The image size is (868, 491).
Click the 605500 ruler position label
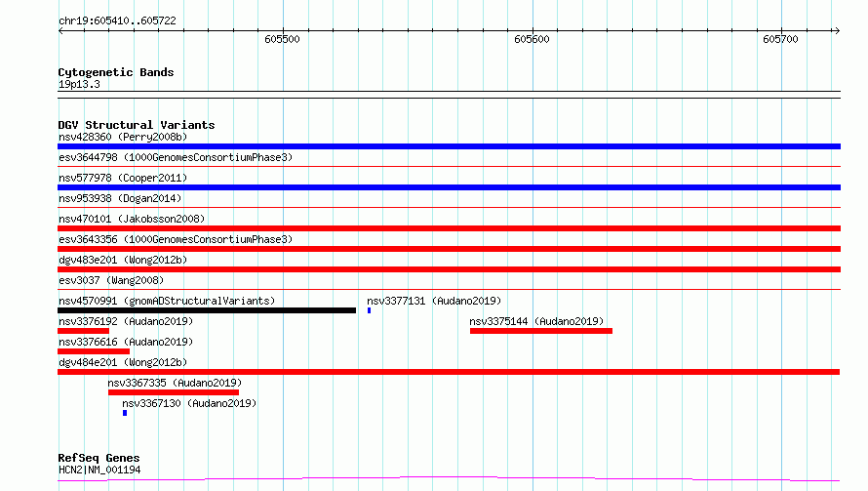coord(282,39)
